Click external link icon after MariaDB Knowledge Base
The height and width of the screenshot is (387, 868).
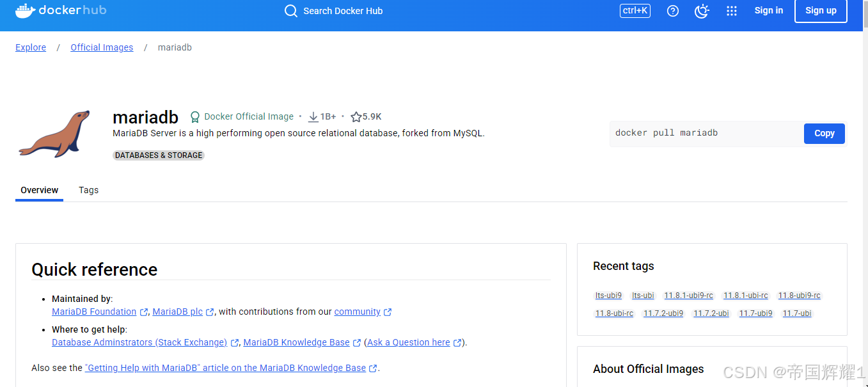click(357, 343)
